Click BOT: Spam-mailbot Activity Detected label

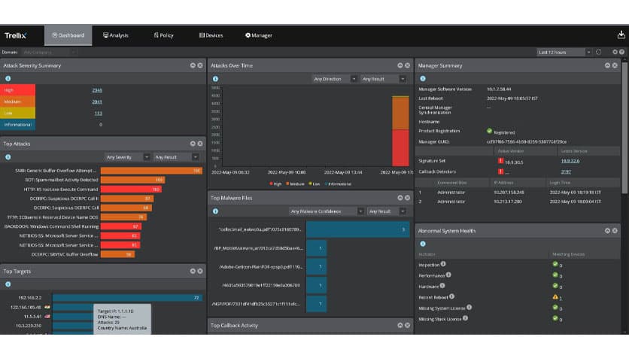(62, 180)
